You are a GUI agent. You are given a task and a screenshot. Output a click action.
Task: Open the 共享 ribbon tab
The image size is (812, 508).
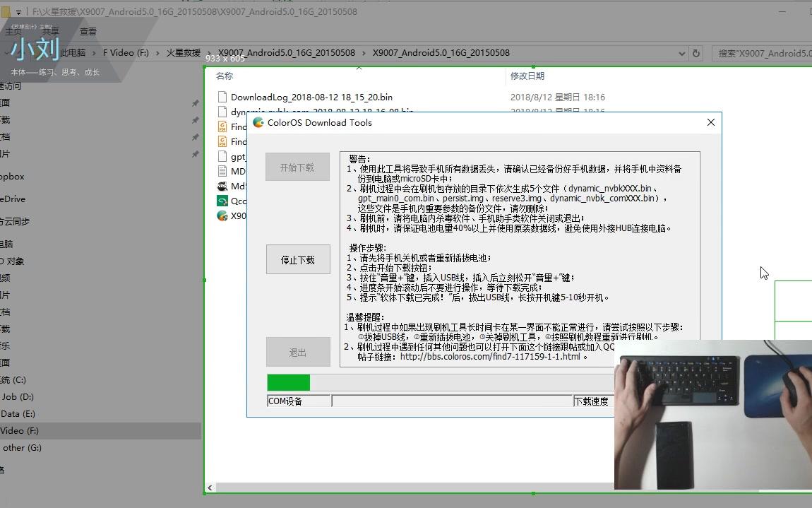pos(50,32)
